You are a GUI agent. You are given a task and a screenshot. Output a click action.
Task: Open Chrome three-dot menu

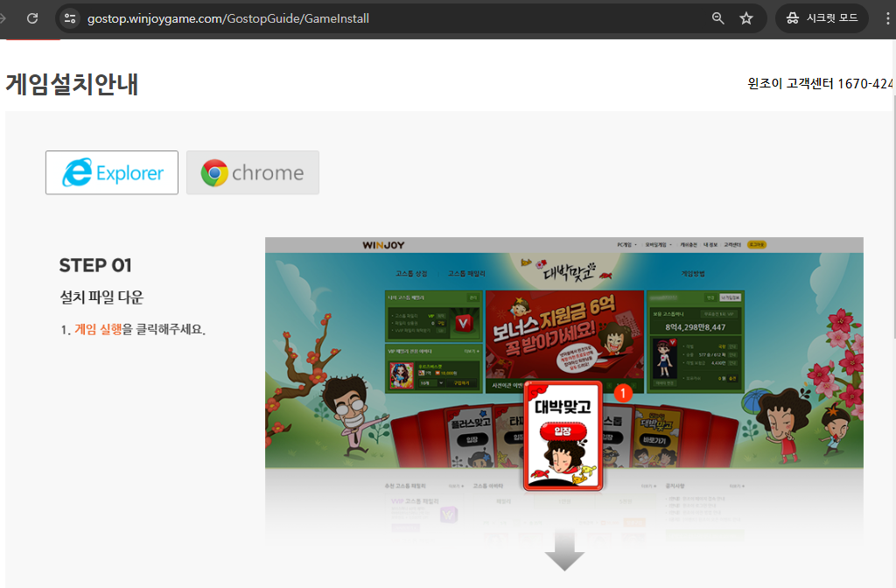pos(887,18)
